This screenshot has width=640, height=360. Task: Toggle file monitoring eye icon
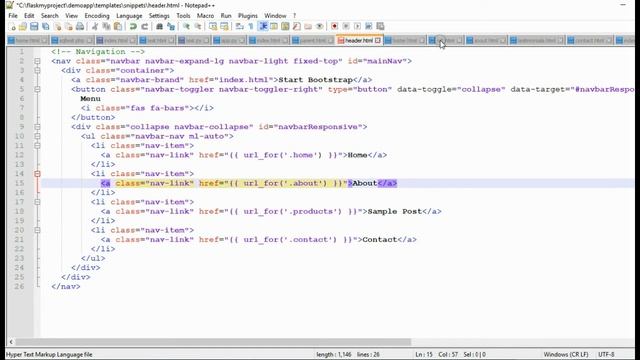click(320, 27)
